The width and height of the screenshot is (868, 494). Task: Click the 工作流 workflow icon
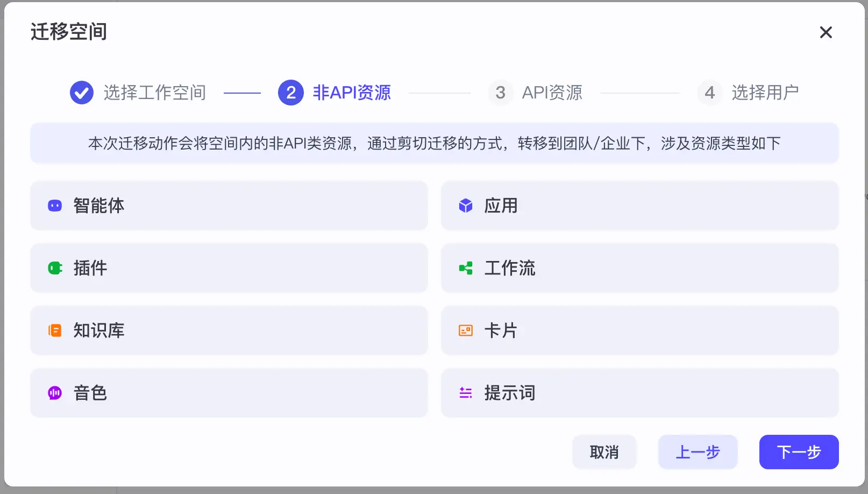click(x=466, y=268)
